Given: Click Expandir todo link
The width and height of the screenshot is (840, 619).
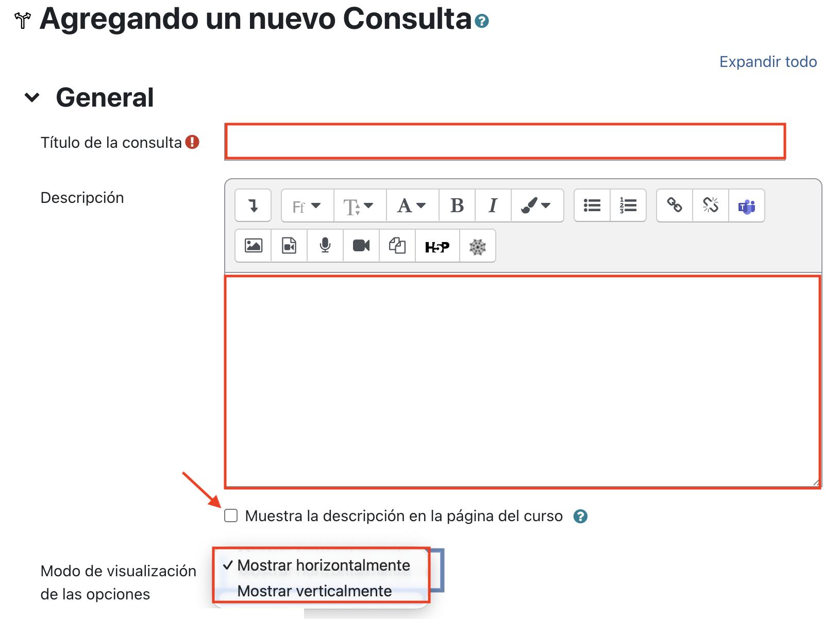Looking at the screenshot, I should click(x=768, y=62).
